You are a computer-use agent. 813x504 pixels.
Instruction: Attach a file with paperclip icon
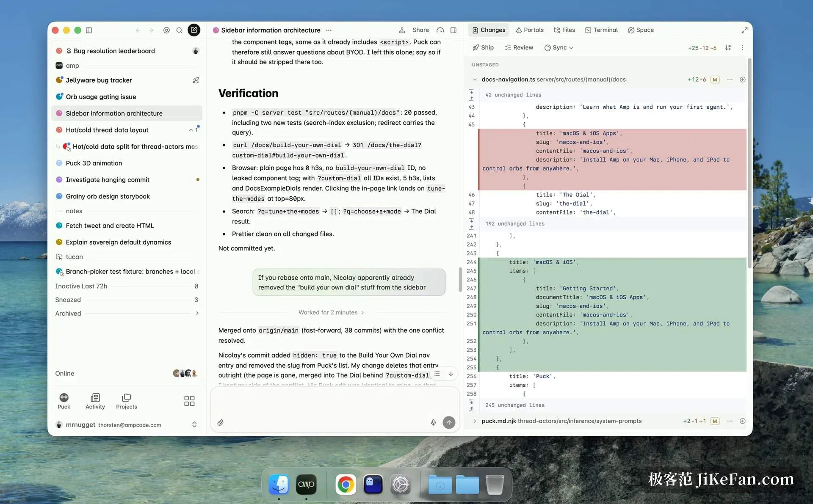[220, 422]
